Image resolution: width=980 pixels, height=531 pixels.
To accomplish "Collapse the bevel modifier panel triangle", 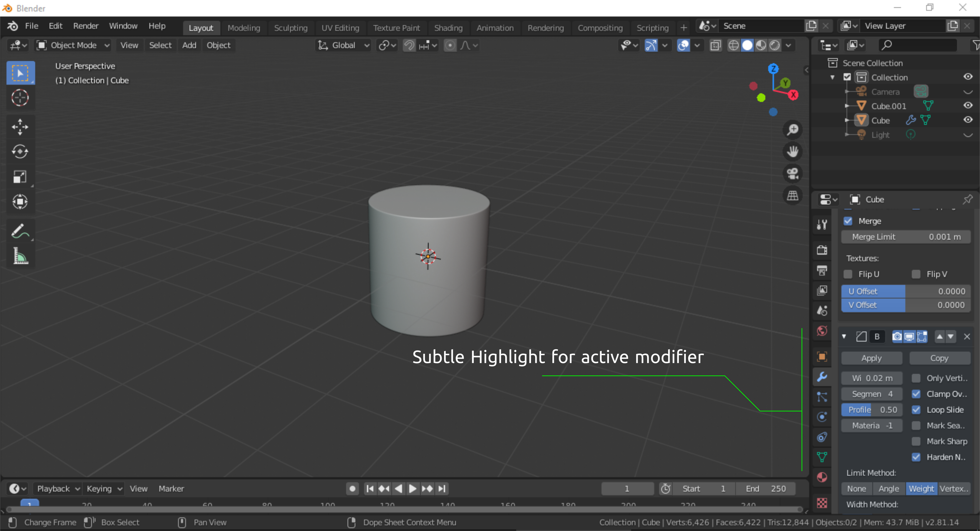I will 844,336.
